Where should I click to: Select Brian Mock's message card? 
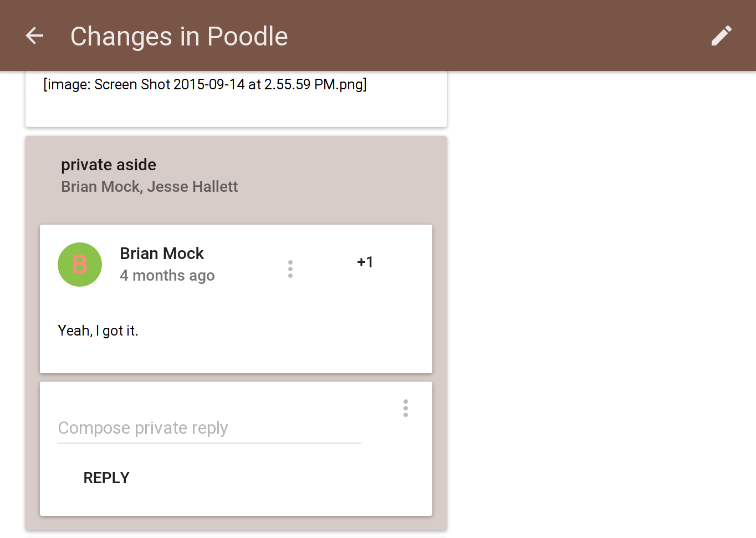(x=236, y=299)
